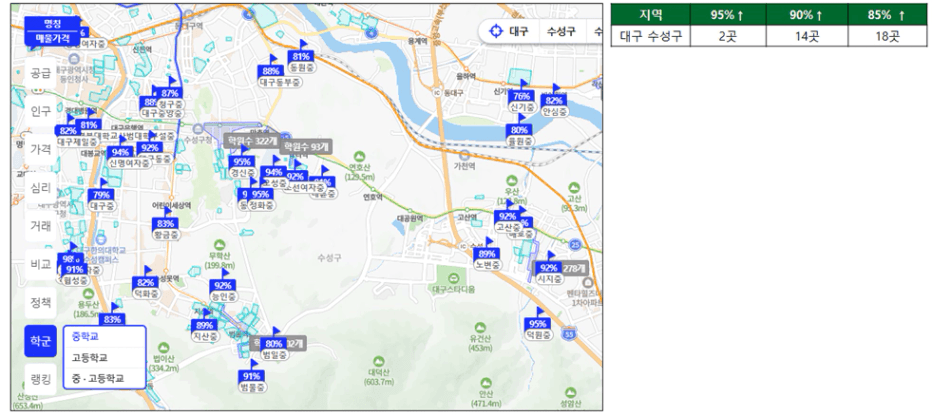This screenshot has width=932, height=417.
Task: Open the 심리 sidebar menu
Action: (x=40, y=188)
